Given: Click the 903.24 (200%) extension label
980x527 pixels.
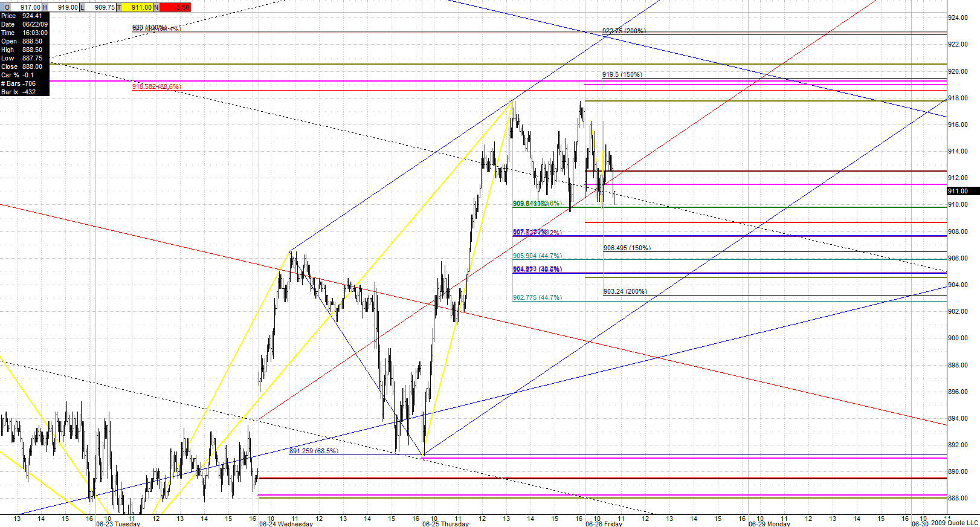Looking at the screenshot, I should (625, 291).
